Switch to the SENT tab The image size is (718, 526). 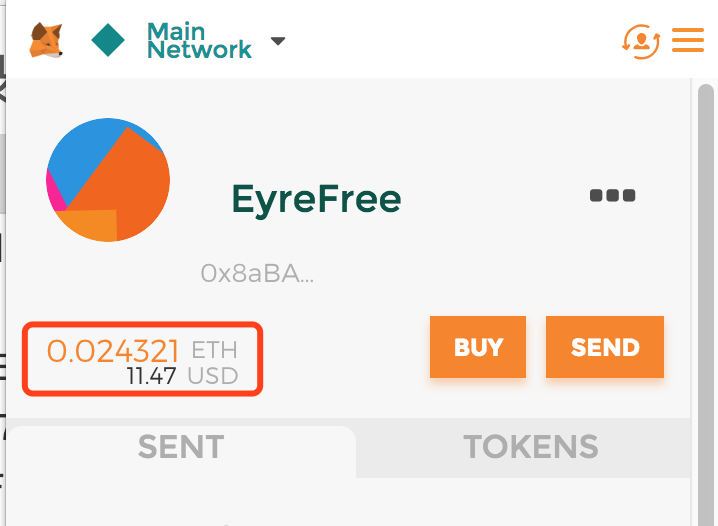pos(181,447)
